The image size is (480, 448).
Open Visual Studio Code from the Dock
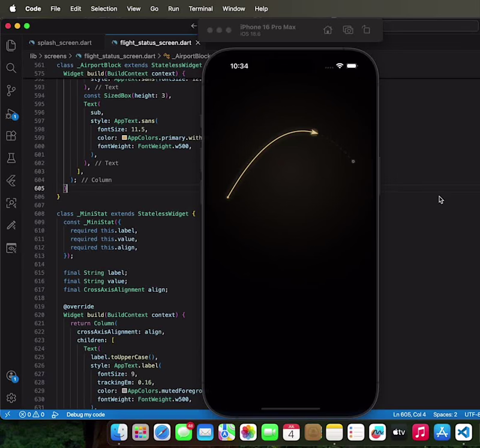pyautogui.click(x=463, y=432)
